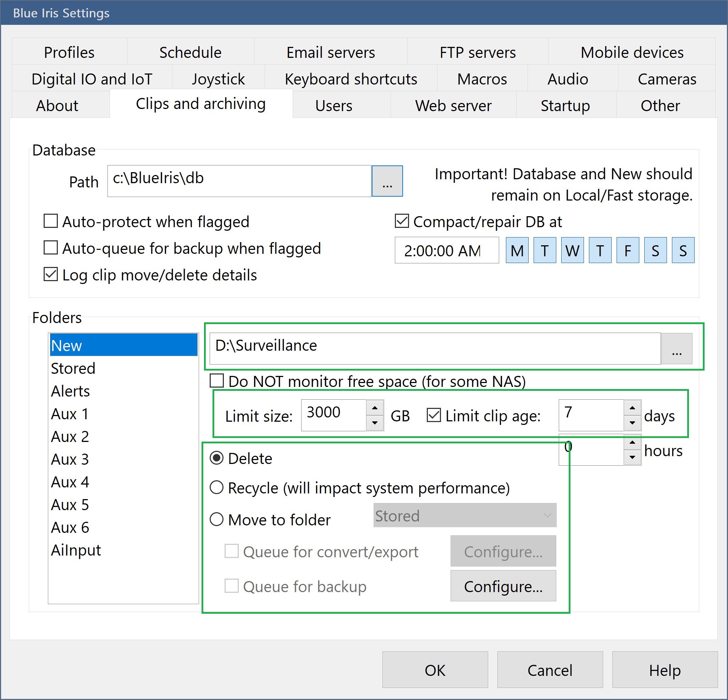
Task: Increase clip age days with up arrow
Action: pos(632,408)
